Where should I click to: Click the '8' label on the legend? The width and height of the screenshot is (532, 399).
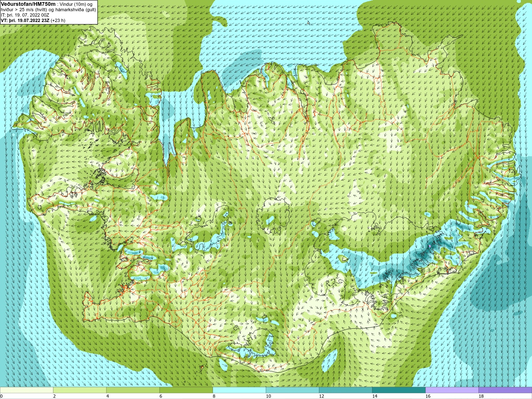tap(213, 397)
